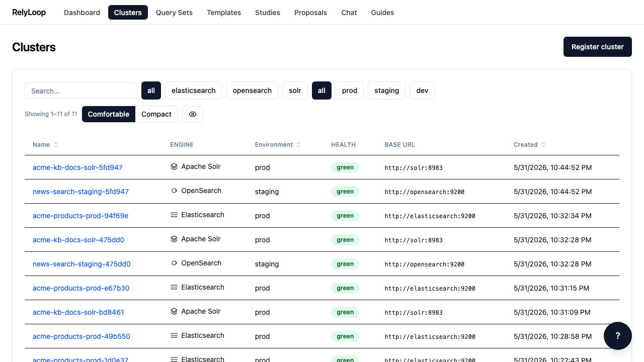
Task: Open the Proposals nav item
Action: coord(310,13)
